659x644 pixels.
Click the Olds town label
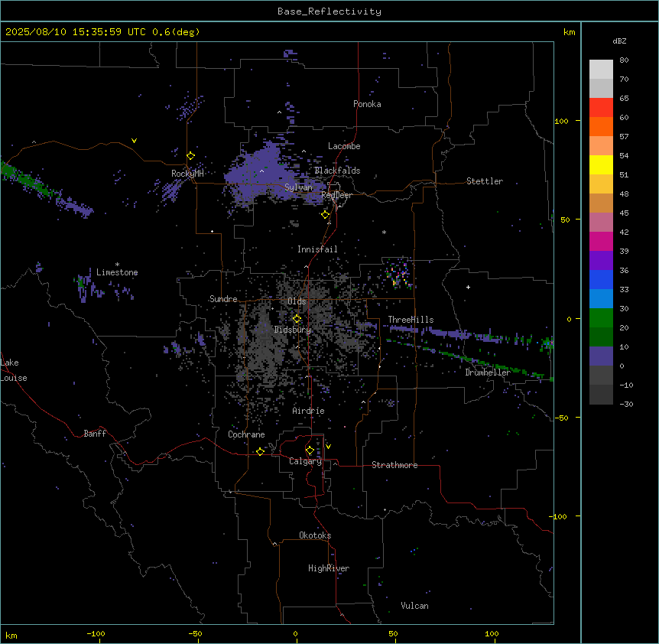tap(297, 301)
